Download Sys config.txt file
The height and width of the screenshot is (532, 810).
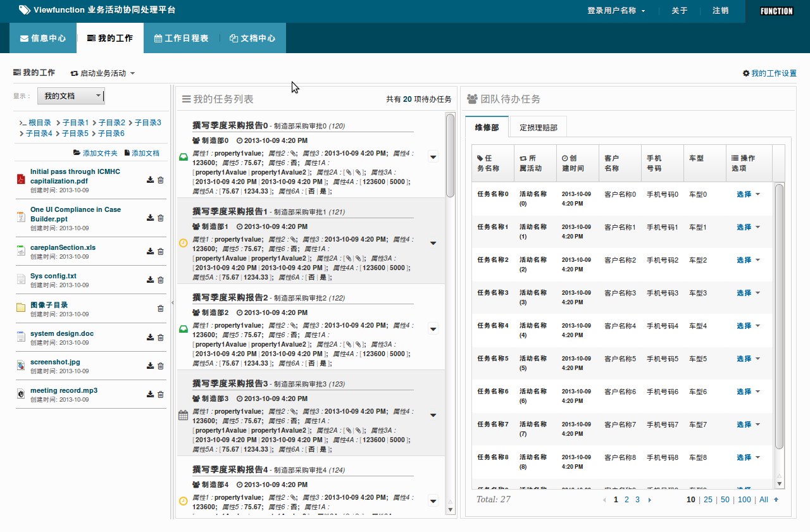click(x=150, y=280)
